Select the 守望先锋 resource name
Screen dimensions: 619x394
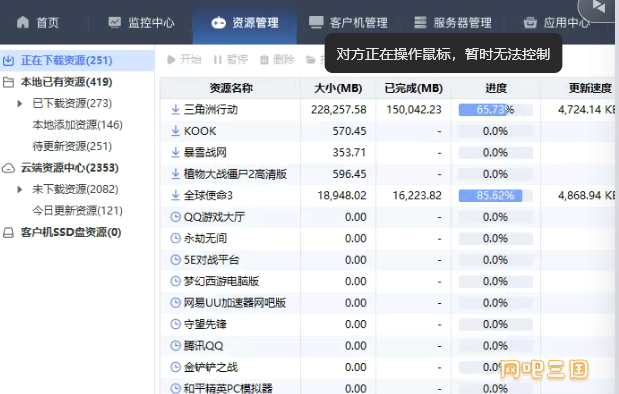[x=205, y=325]
